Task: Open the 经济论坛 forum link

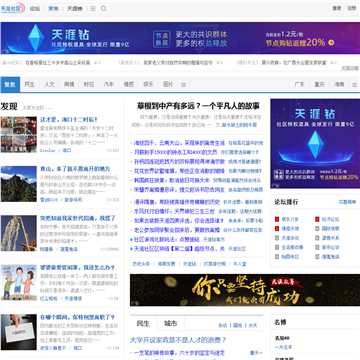Action: [330, 219]
